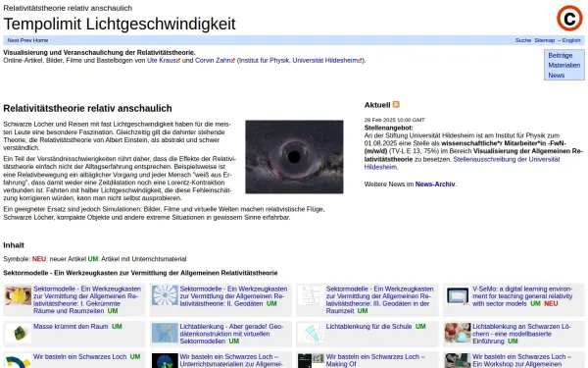The image size is (588, 368).
Task: Open Lichtablenkung an Schwarzen Löchern article
Action: 521,334
